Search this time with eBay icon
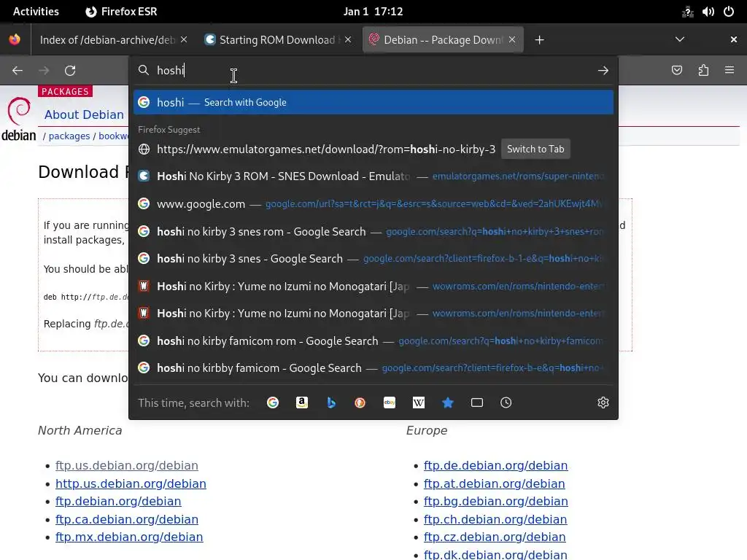 coord(390,402)
